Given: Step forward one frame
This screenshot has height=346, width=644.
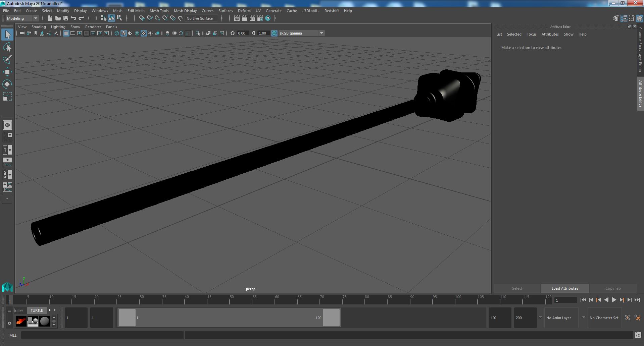Looking at the screenshot, I should click(629, 300).
